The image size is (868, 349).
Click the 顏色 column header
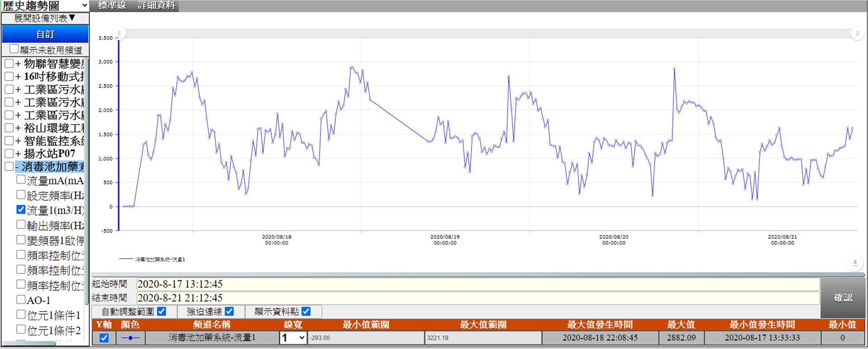point(130,325)
